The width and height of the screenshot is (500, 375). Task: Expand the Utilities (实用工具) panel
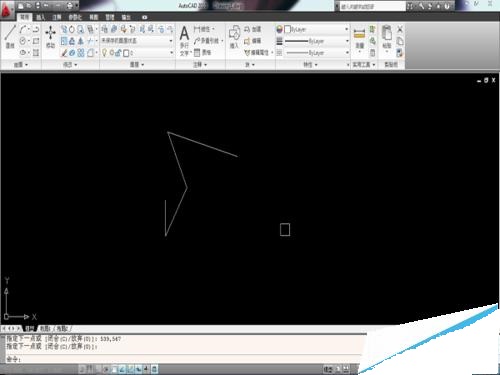coord(364,65)
